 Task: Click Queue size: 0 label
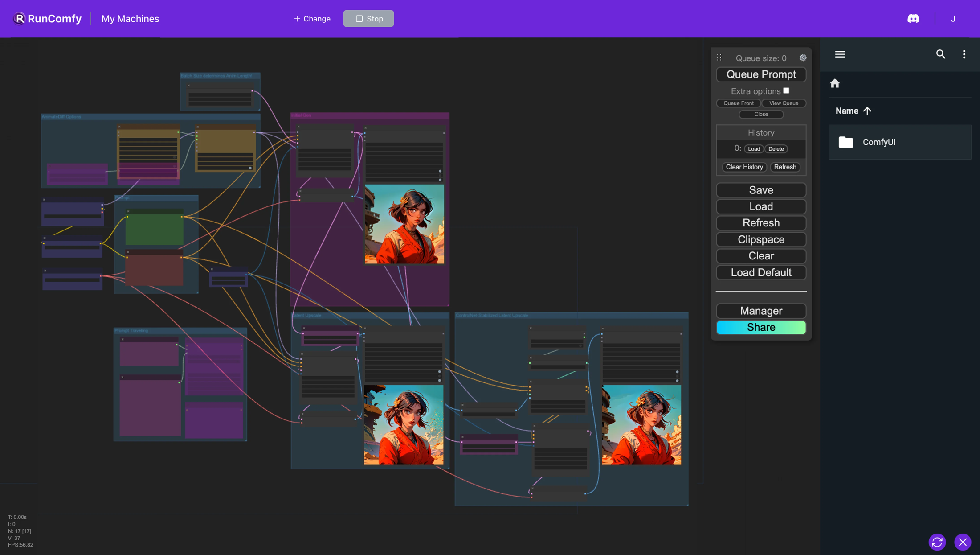point(761,58)
